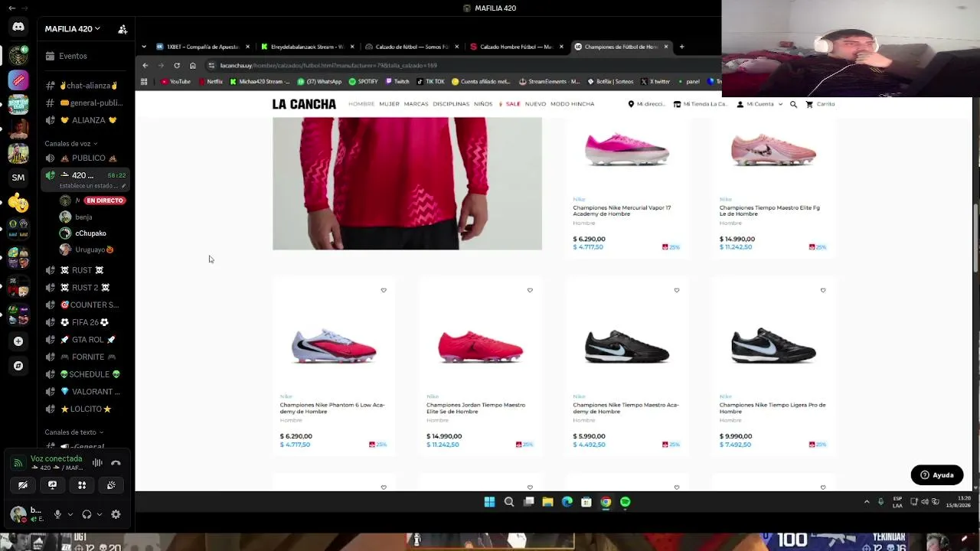
Task: Open Spotify from the taskbar
Action: [626, 502]
